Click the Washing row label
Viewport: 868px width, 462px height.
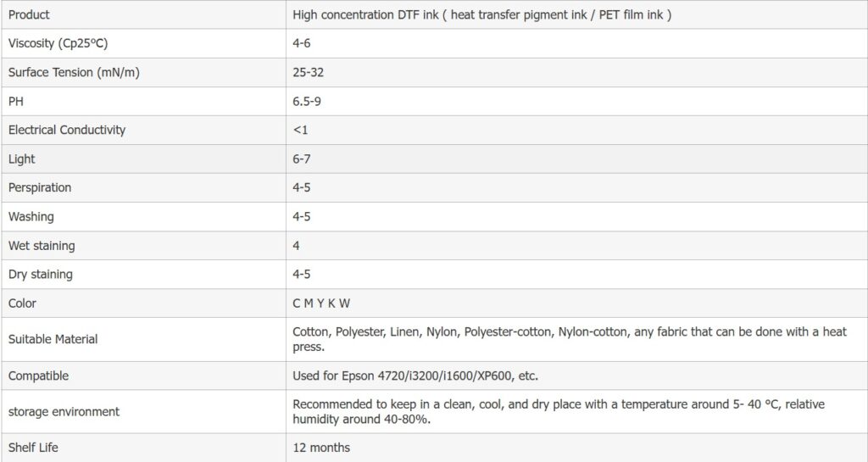[x=31, y=217]
